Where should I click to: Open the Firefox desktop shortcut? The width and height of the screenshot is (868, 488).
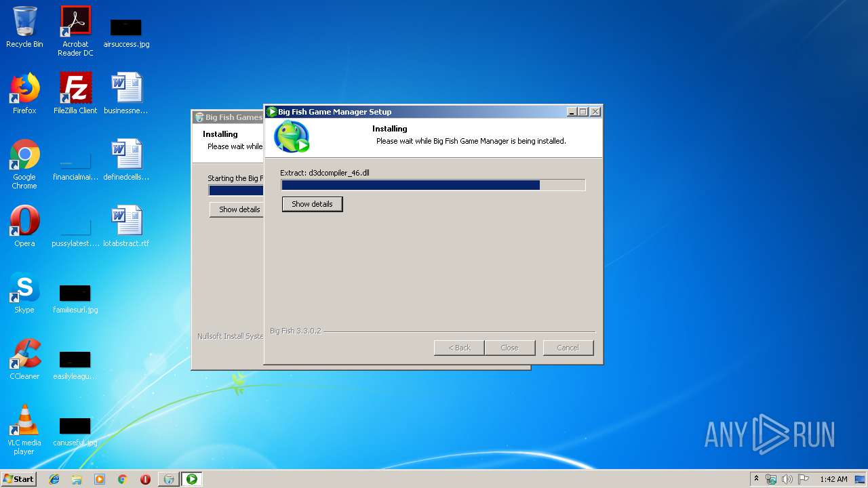click(x=24, y=94)
